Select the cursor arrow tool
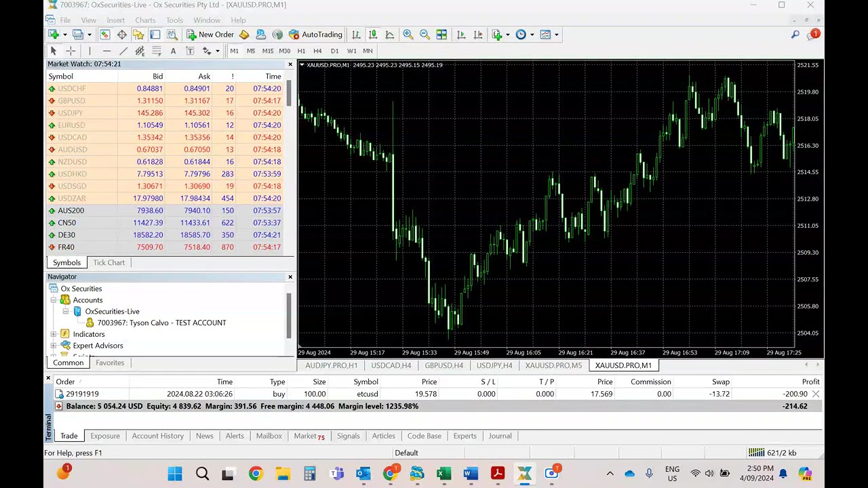 click(54, 51)
